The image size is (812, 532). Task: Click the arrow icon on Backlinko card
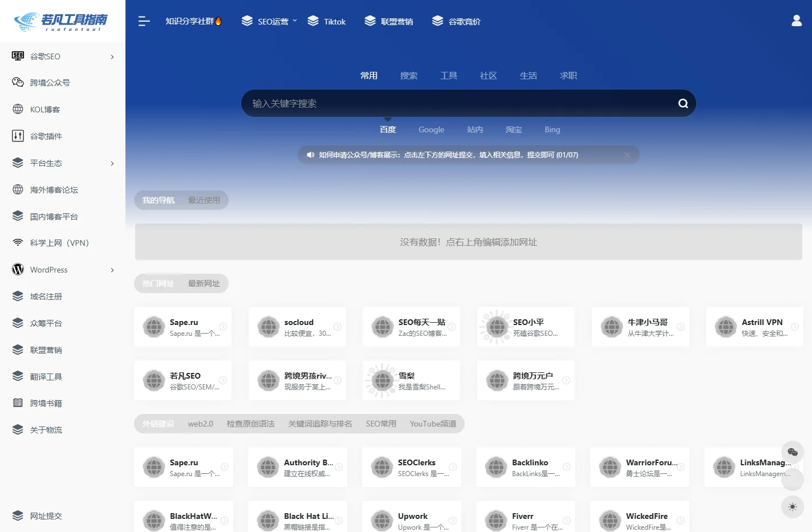567,467
